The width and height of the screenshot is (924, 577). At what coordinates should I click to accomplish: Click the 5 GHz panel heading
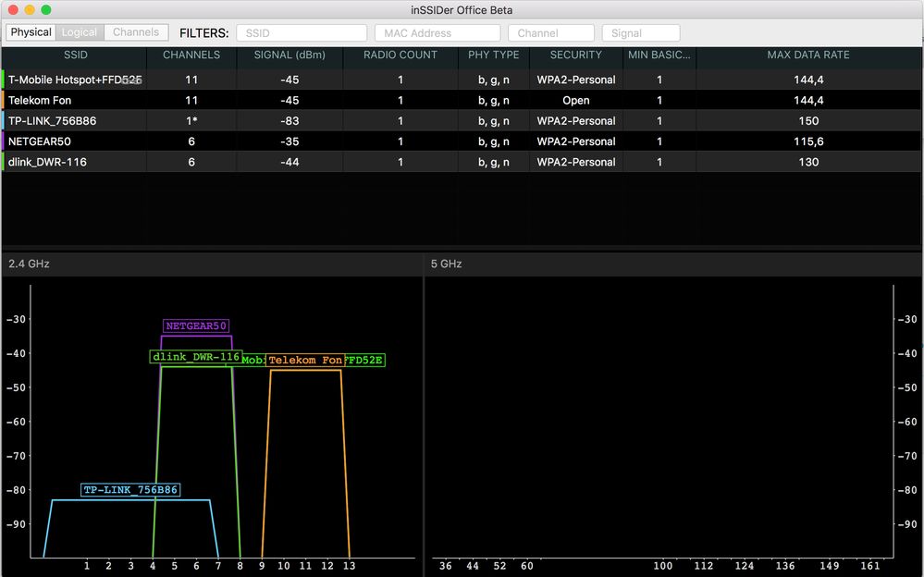tap(446, 264)
